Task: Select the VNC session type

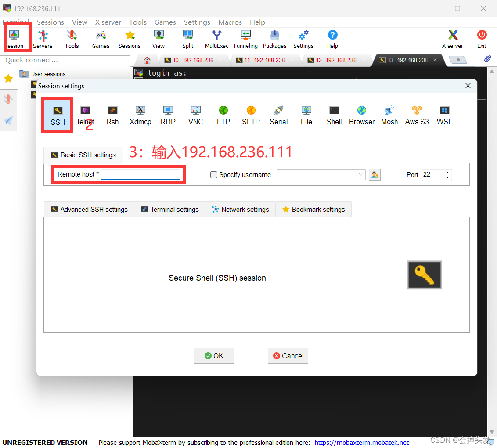Action: (x=195, y=116)
